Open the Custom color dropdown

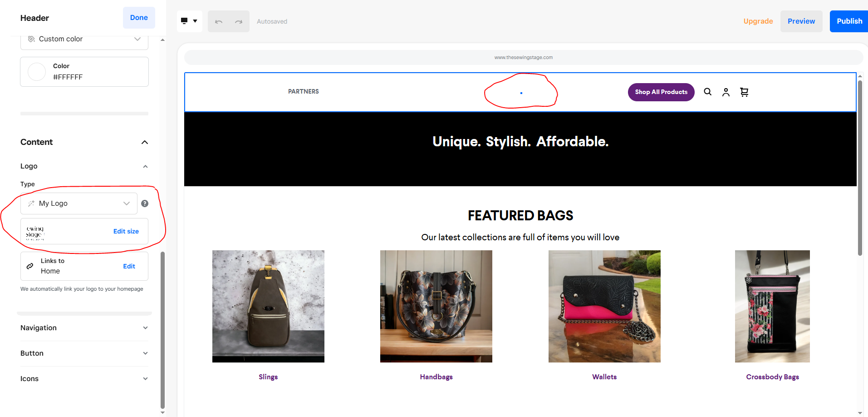pos(84,40)
